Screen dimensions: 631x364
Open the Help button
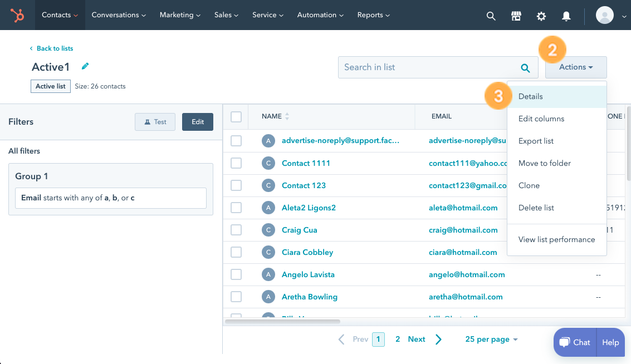pos(610,342)
